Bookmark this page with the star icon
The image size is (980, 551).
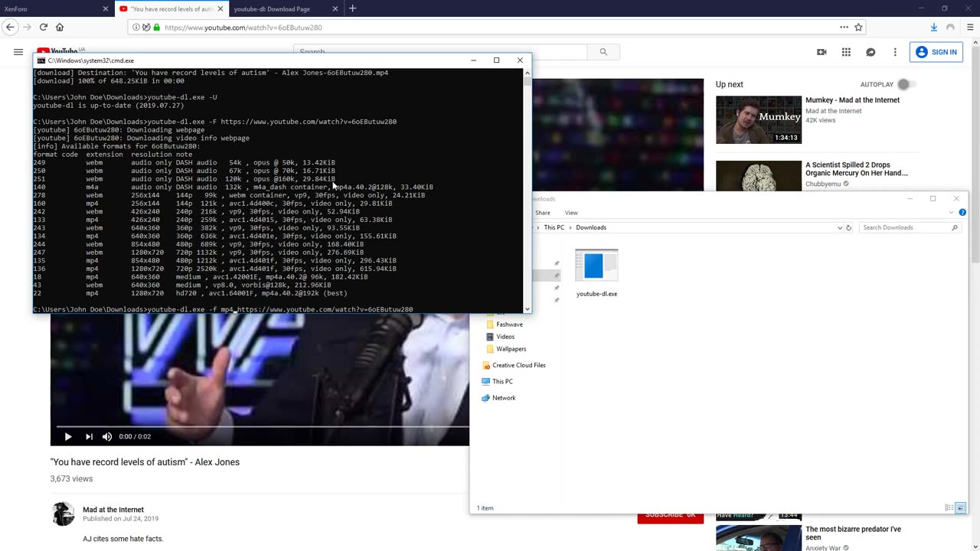coord(858,27)
